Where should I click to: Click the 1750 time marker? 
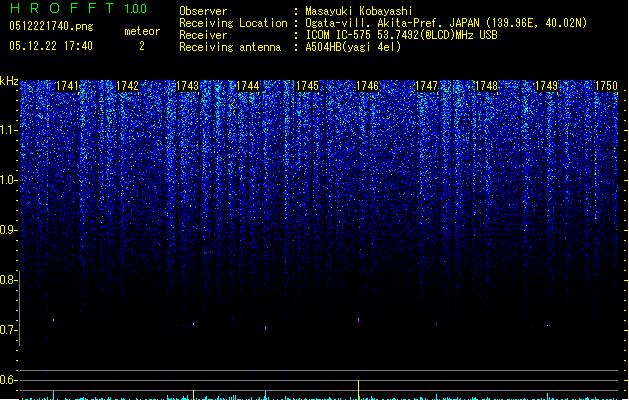coord(606,86)
